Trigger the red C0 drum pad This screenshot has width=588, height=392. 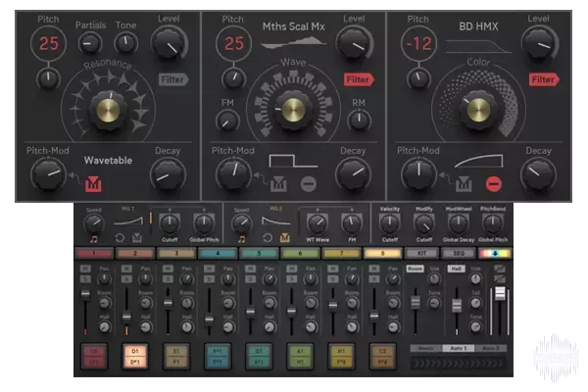coord(94,357)
